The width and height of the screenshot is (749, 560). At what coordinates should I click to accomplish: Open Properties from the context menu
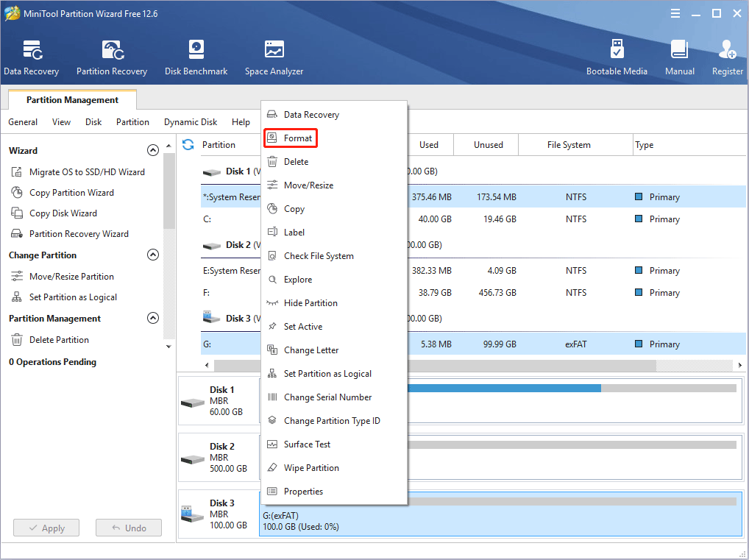click(x=334, y=491)
